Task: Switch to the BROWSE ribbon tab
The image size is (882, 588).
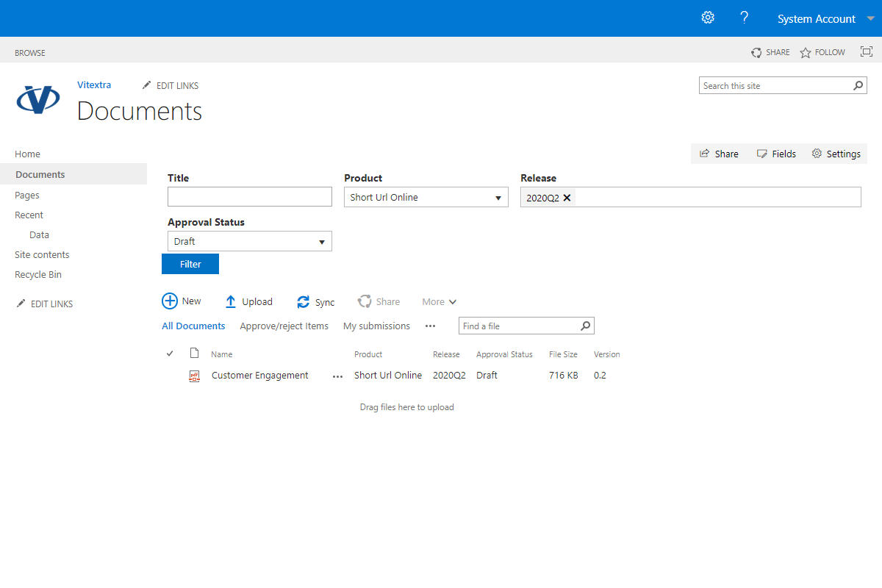Action: pyautogui.click(x=30, y=53)
